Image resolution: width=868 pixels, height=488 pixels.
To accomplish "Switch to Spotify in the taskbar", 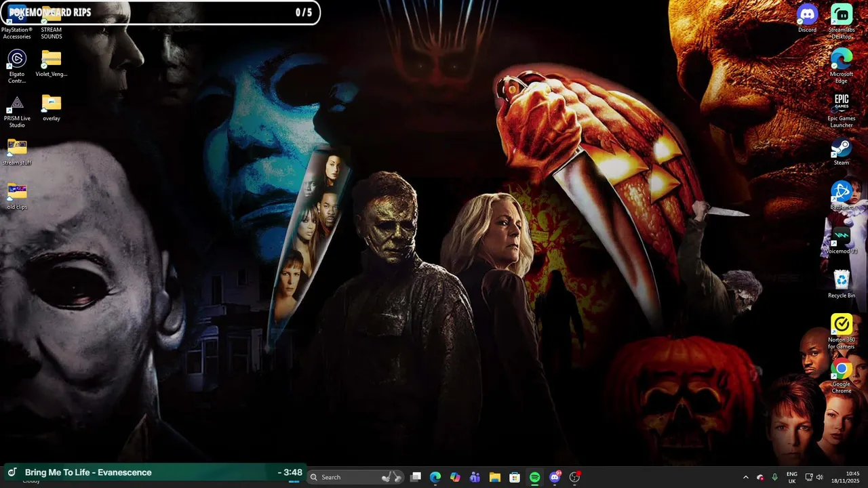I will 534,477.
